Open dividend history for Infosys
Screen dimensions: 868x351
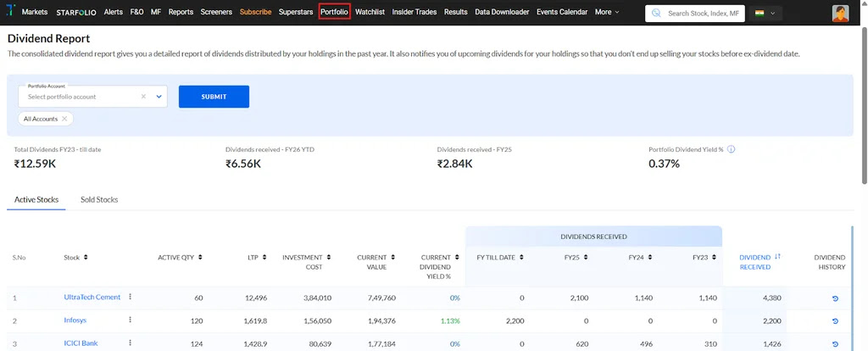coord(835,321)
